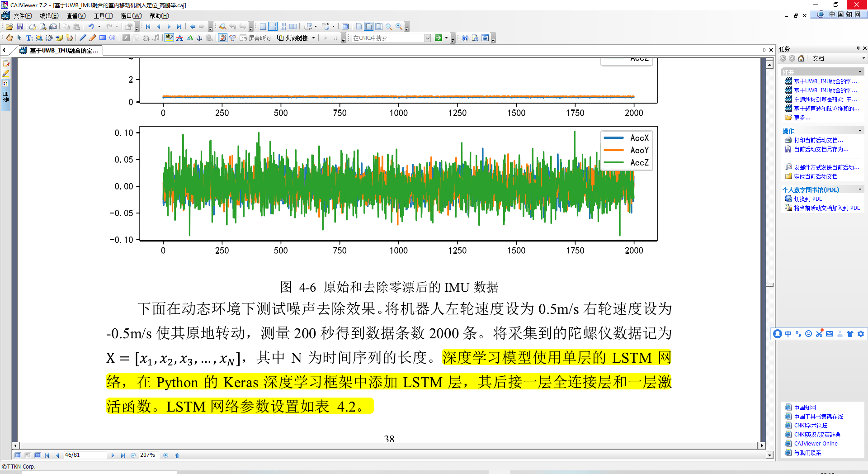Toggle continuous page layout mode

[x=273, y=27]
